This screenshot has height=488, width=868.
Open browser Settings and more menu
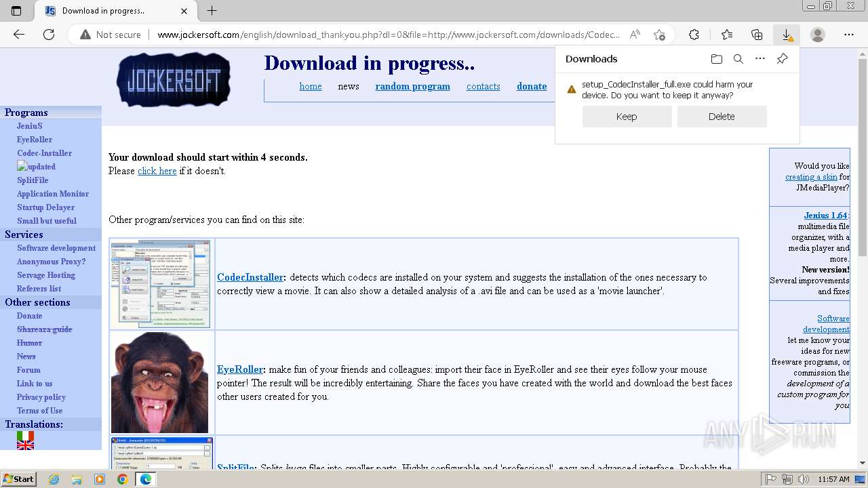click(x=849, y=35)
